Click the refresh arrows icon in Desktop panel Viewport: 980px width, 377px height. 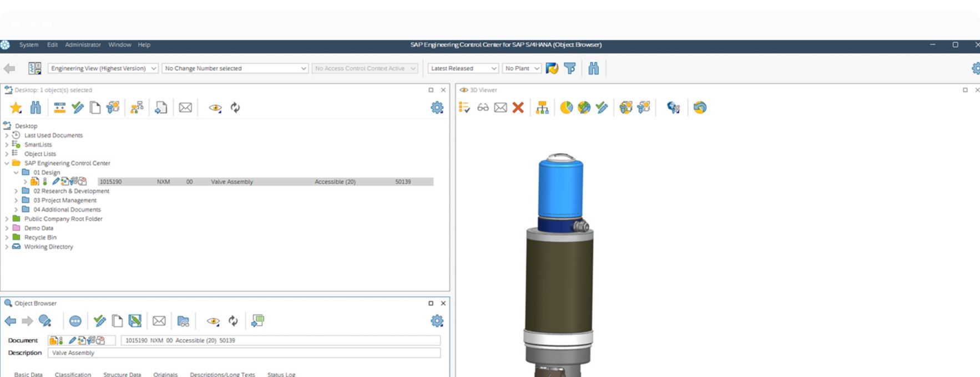235,108
